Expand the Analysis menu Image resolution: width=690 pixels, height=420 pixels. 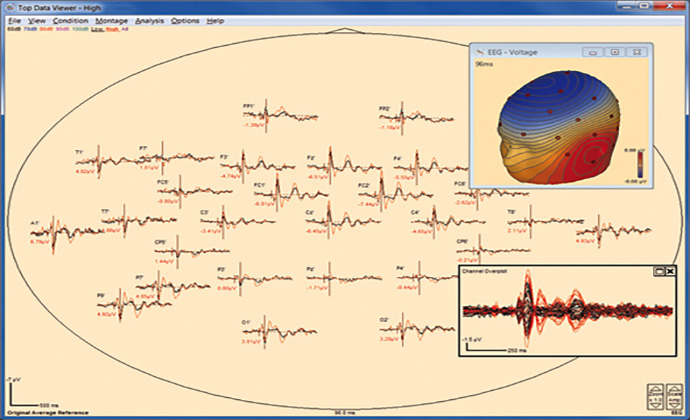pos(149,20)
